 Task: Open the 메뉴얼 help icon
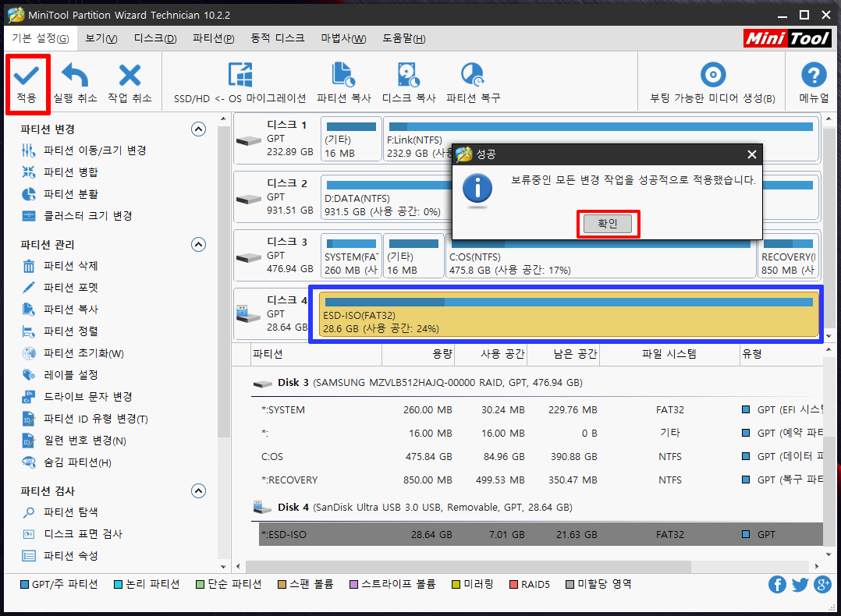click(x=814, y=75)
